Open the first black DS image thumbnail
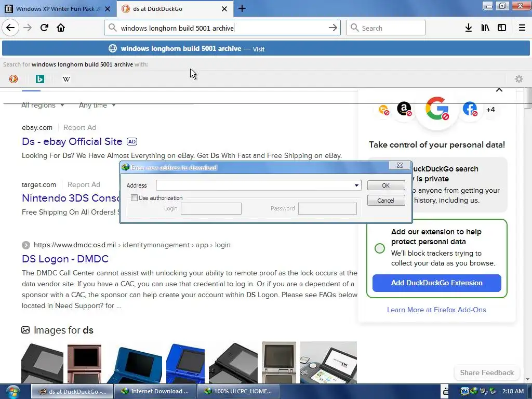Screen dimensions: 532x399 point(42,363)
